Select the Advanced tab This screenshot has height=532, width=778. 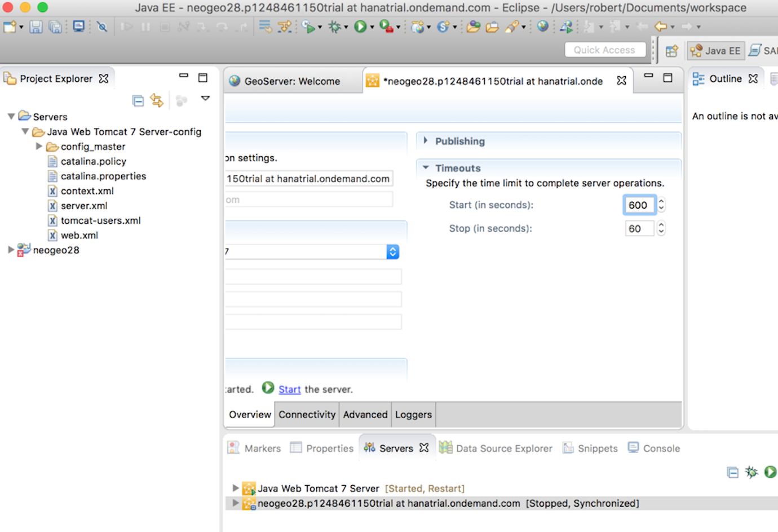pyautogui.click(x=365, y=415)
